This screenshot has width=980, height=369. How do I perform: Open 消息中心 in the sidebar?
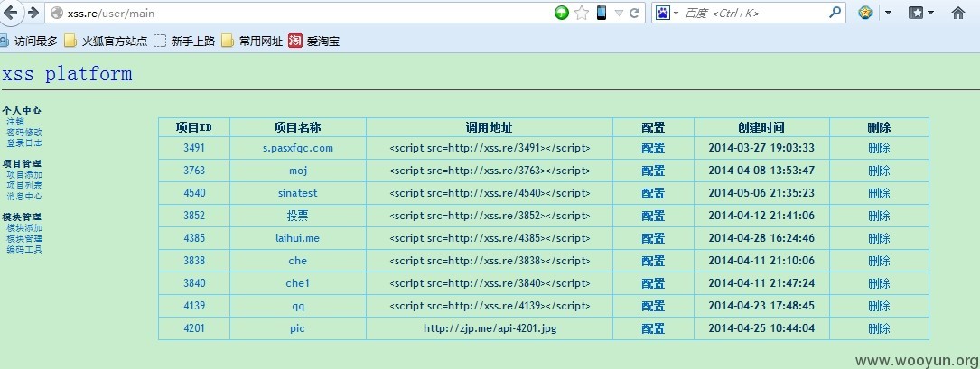click(x=24, y=196)
